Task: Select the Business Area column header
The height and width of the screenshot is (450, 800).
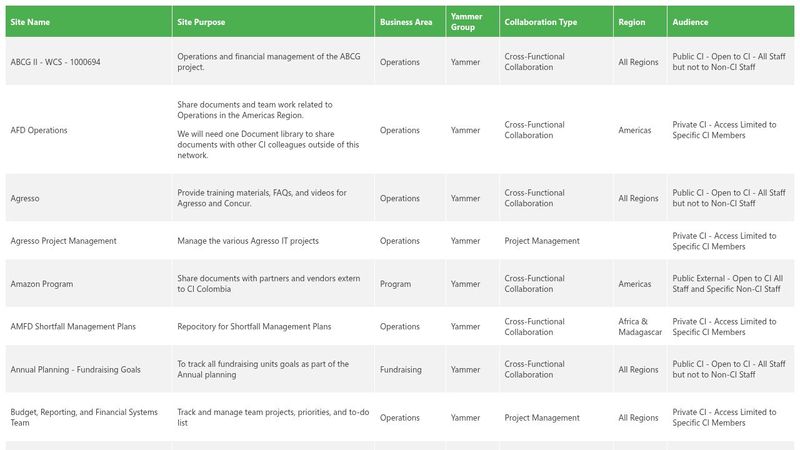Action: click(406, 21)
